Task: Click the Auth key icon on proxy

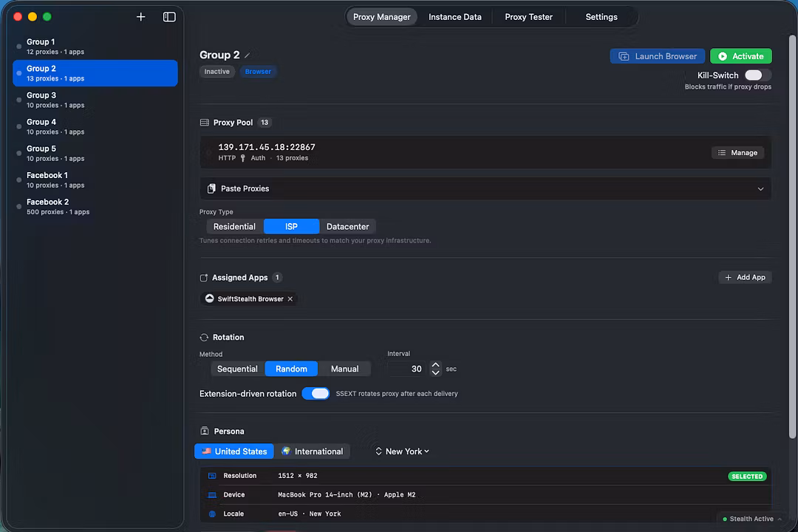Action: click(243, 158)
